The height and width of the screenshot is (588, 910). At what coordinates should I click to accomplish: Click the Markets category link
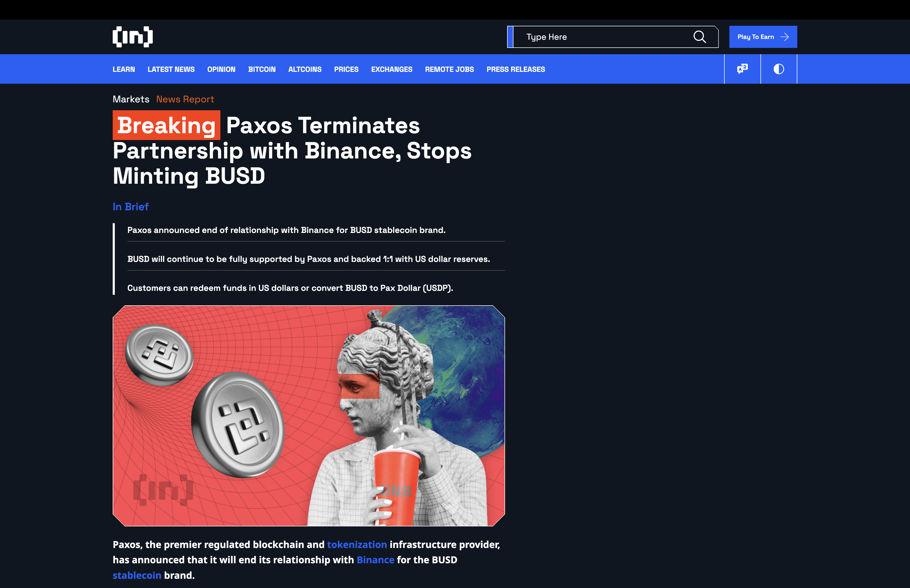tap(131, 99)
